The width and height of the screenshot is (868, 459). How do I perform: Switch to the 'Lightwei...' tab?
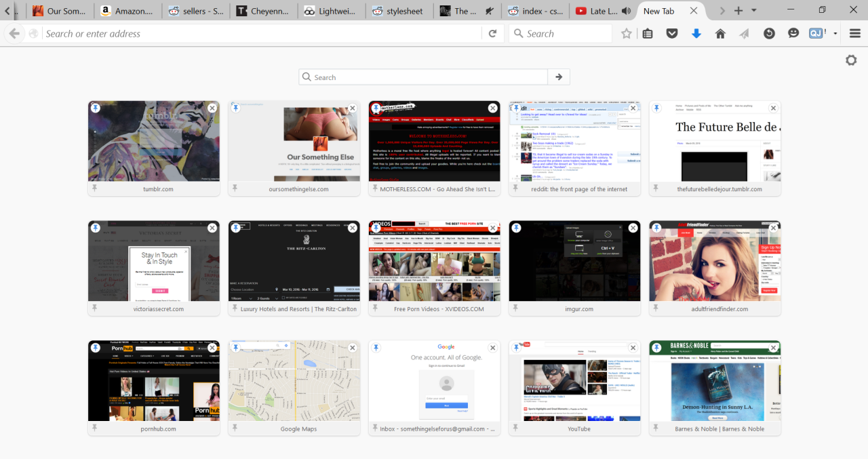tap(331, 11)
